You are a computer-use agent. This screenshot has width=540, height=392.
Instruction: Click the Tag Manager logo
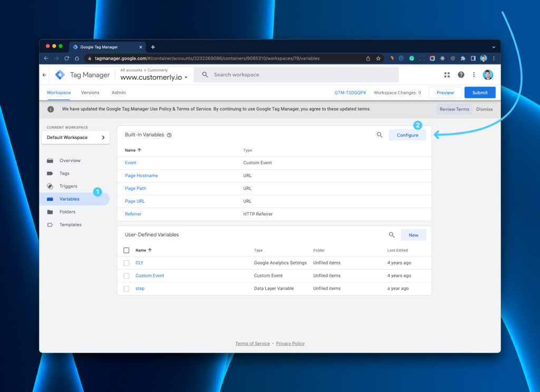click(x=60, y=75)
